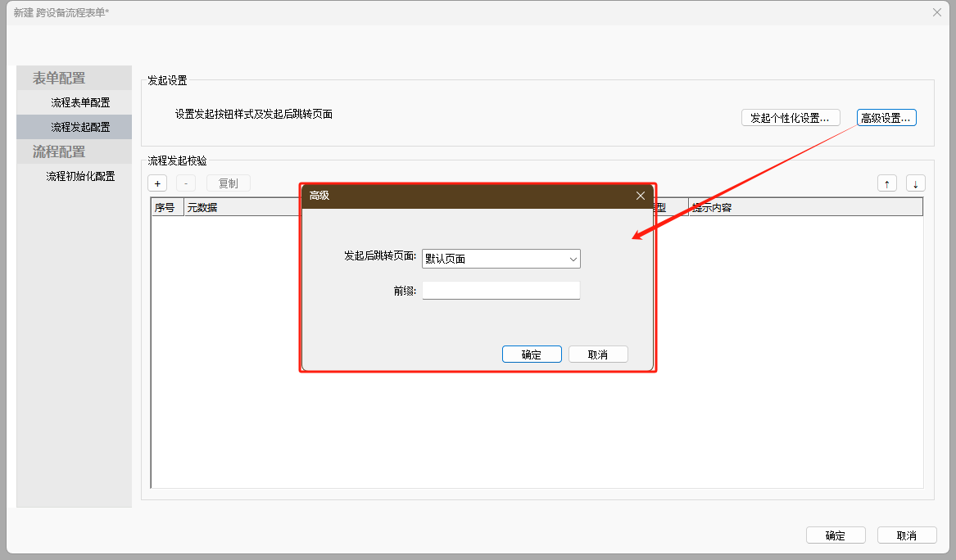
Task: Click the 提示内容 column header
Action: (711, 208)
